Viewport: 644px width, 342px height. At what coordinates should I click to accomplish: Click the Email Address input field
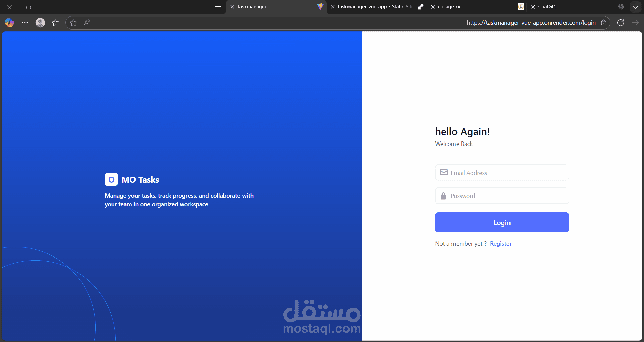point(502,173)
